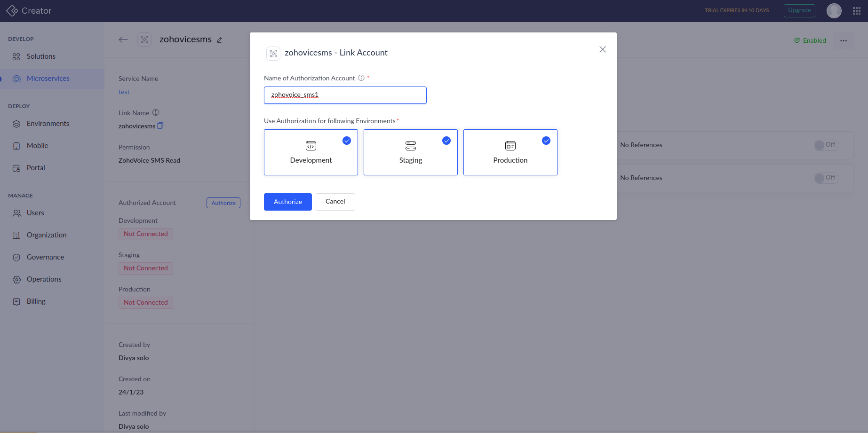The image size is (868, 433).
Task: Select the Production environment card label
Action: pyautogui.click(x=510, y=160)
